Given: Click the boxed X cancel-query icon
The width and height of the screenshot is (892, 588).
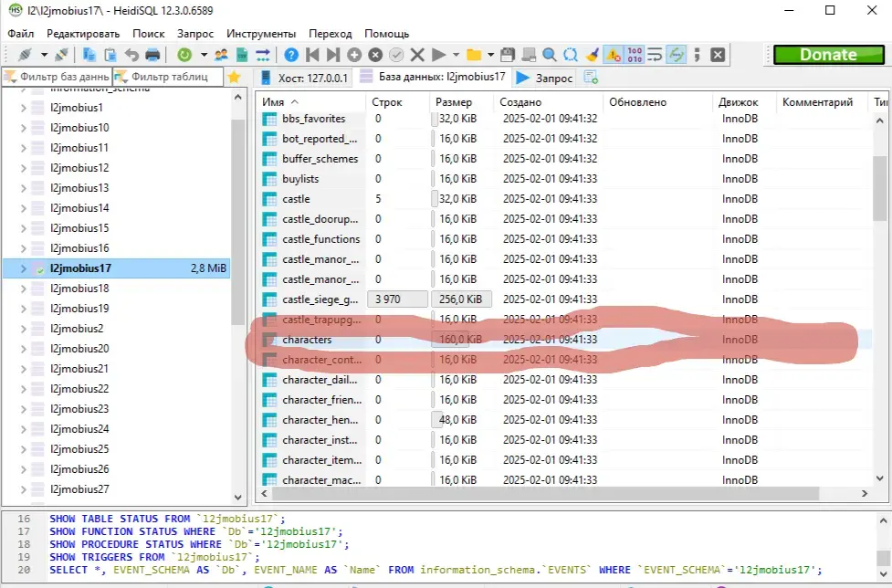Looking at the screenshot, I should 718,55.
